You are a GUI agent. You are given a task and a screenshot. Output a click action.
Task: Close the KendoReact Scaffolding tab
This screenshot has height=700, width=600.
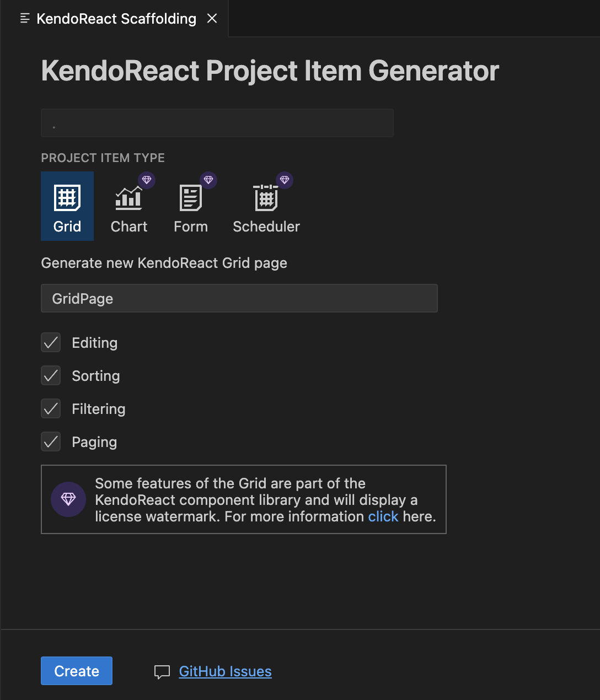pos(212,19)
